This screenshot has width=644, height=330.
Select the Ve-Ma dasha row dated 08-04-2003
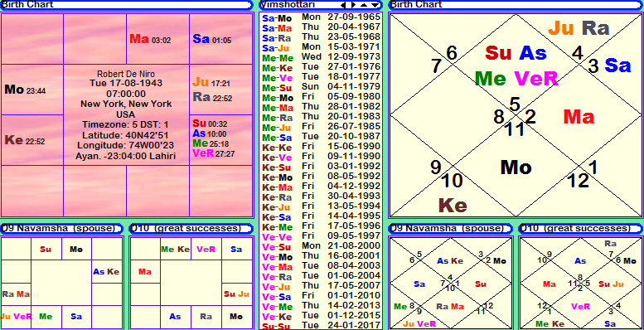click(321, 266)
